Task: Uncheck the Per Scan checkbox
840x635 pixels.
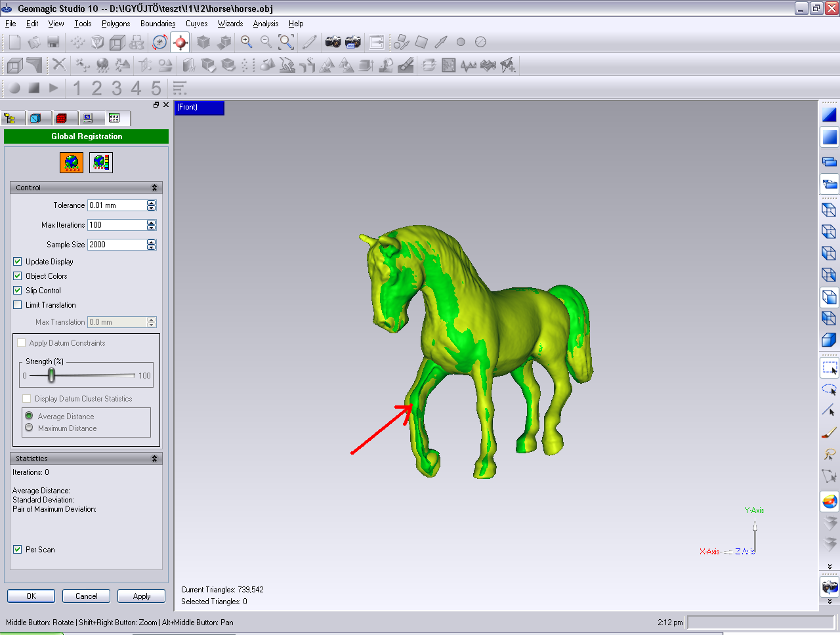Action: [18, 550]
